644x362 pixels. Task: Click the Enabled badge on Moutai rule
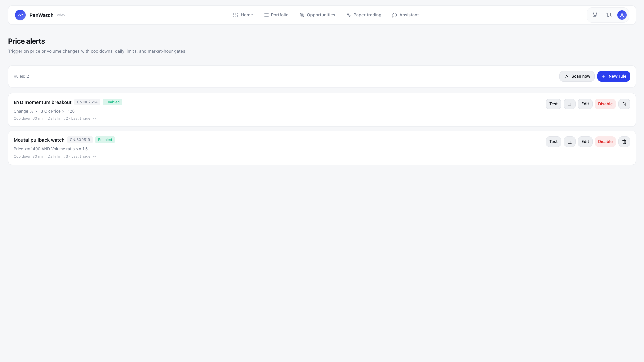105,140
